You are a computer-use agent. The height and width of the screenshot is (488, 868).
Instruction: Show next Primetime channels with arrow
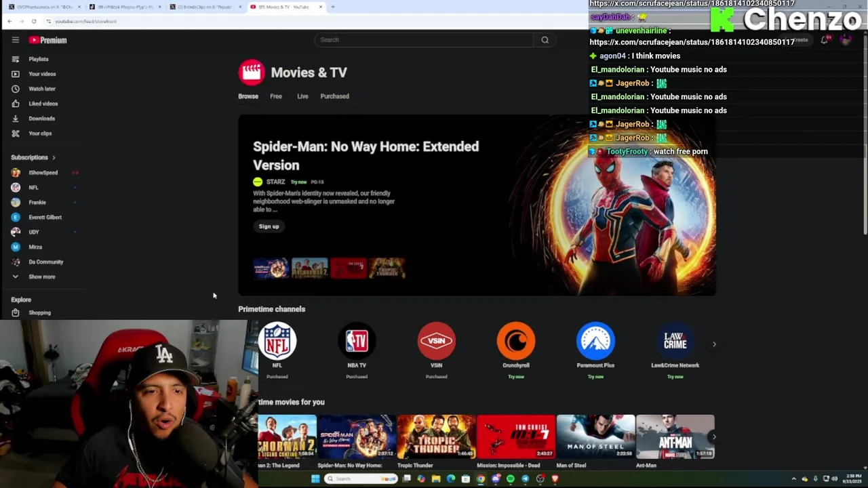[x=714, y=344]
